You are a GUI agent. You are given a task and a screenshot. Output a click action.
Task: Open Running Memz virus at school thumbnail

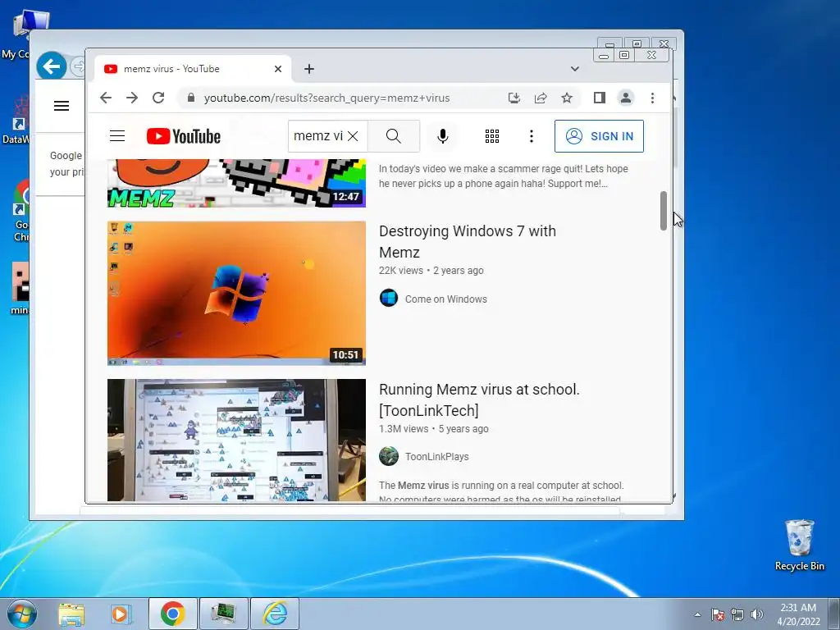click(236, 441)
